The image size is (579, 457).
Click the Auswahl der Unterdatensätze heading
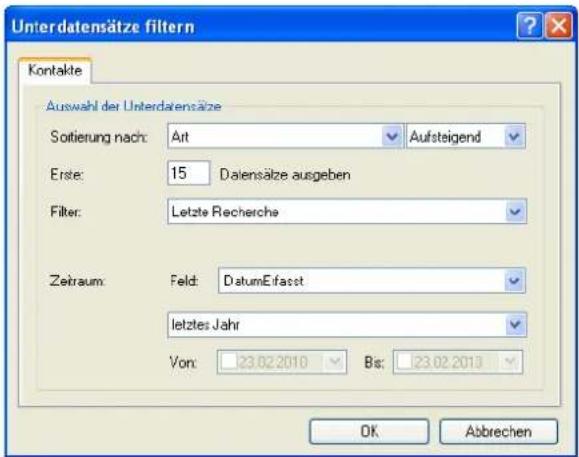(134, 106)
